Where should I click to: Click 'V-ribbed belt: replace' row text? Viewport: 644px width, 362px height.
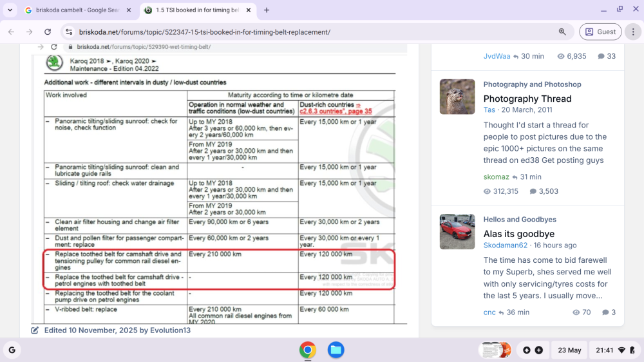click(86, 309)
